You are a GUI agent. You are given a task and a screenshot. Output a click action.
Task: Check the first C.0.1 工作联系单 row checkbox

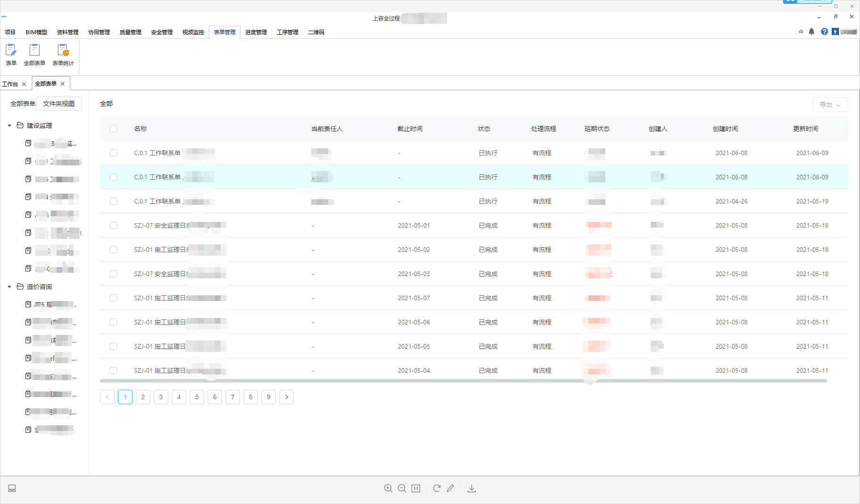coord(114,153)
